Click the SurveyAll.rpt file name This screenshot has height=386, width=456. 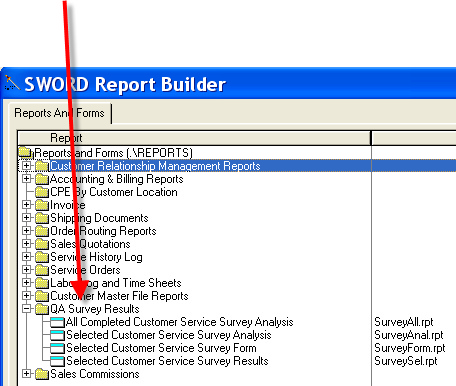click(x=404, y=322)
